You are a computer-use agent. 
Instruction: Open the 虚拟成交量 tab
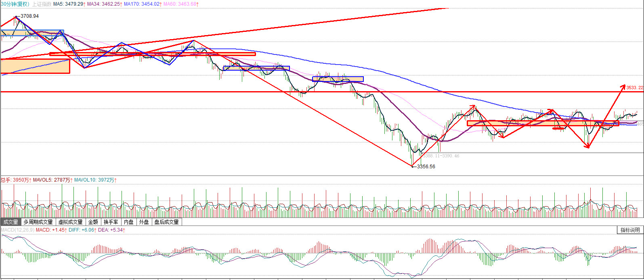pyautogui.click(x=70, y=222)
